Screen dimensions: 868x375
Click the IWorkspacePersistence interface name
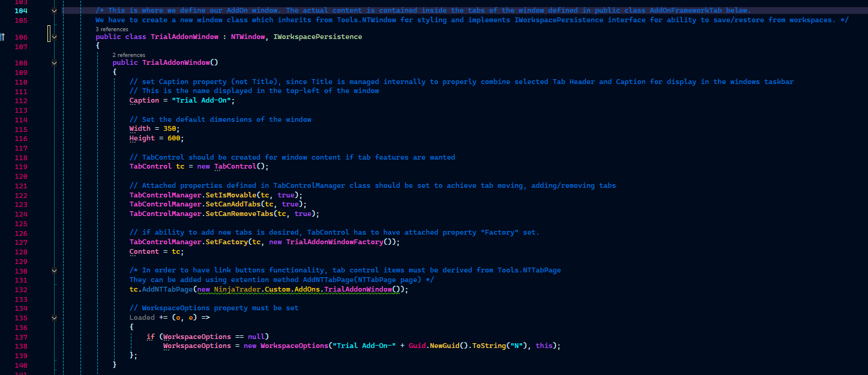pos(318,37)
